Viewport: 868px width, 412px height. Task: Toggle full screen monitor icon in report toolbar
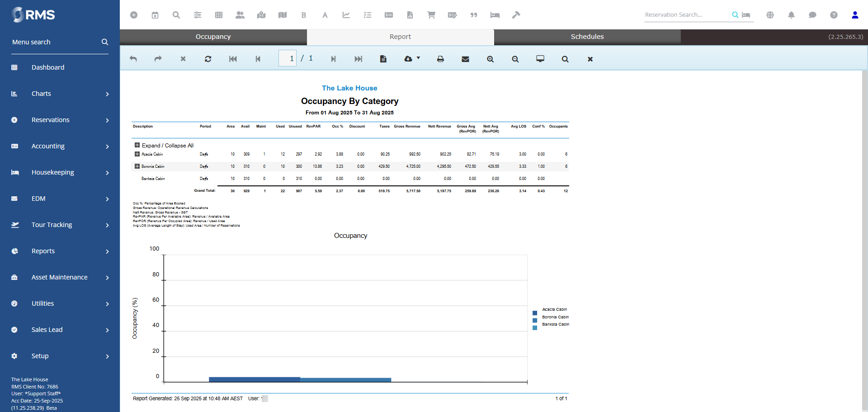coord(540,59)
